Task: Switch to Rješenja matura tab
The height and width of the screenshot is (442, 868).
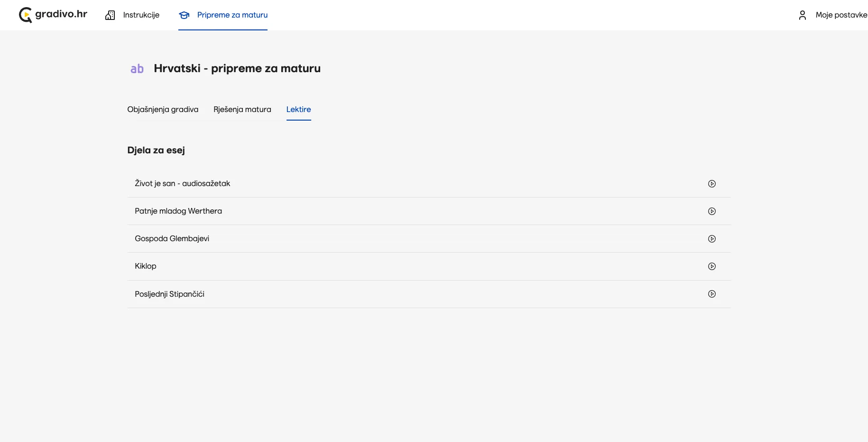Action: tap(242, 109)
